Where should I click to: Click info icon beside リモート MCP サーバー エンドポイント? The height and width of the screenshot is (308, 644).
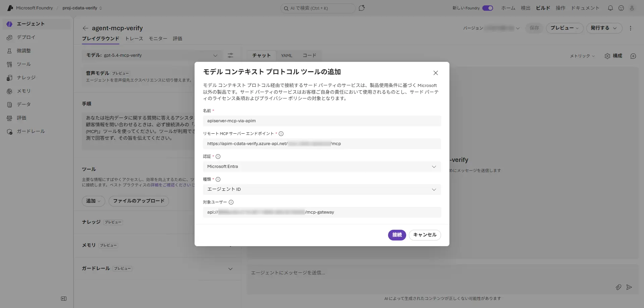[281, 134]
